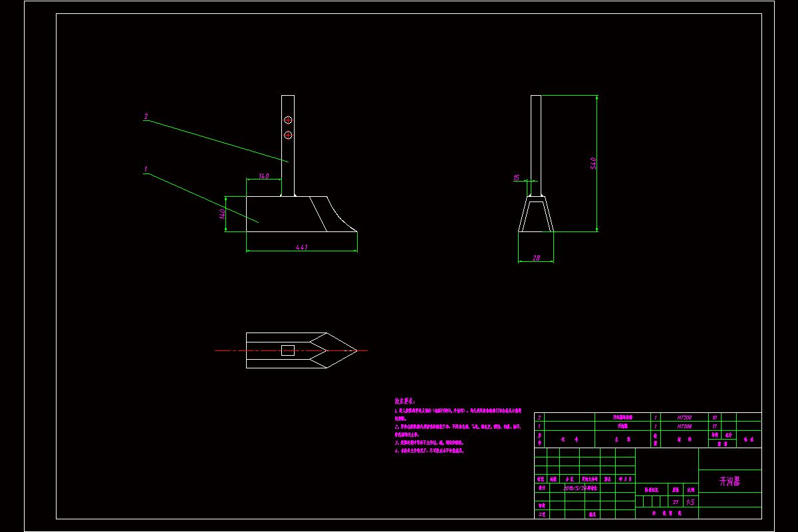Click the value 27 in title block
This screenshot has height=532, width=798.
click(x=676, y=502)
